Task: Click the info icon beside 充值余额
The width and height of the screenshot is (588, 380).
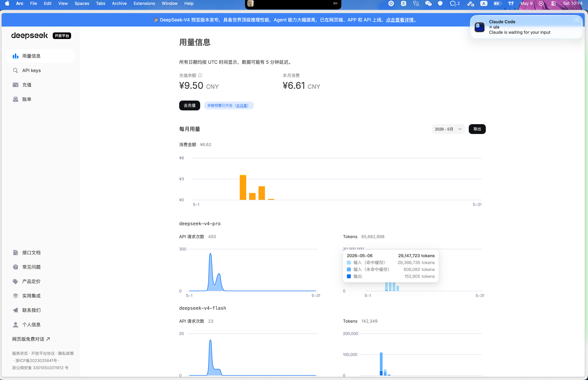Action: pyautogui.click(x=200, y=76)
